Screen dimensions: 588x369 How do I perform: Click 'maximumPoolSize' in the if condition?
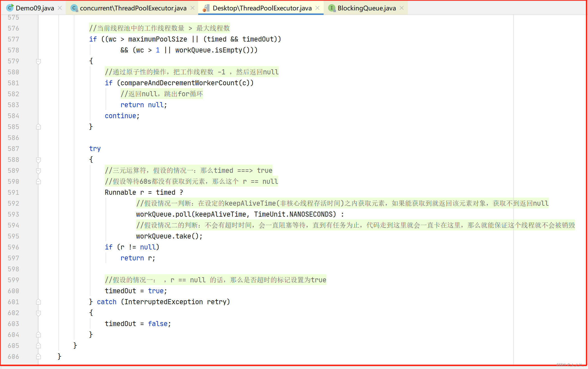[x=157, y=39]
